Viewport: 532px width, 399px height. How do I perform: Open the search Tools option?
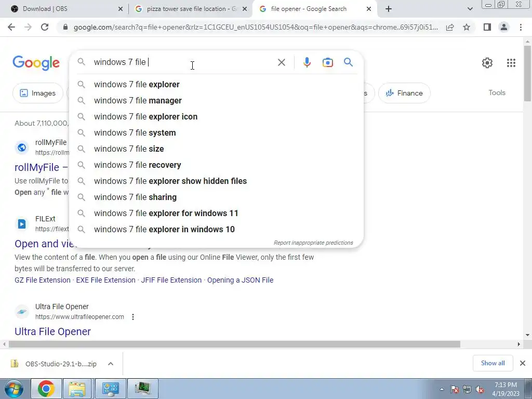pyautogui.click(x=497, y=92)
